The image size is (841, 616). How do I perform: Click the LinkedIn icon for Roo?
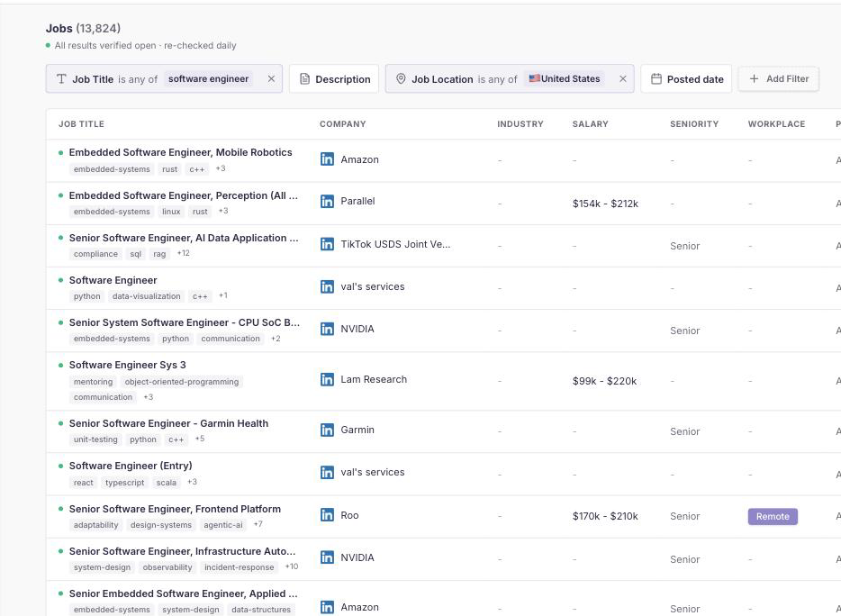[x=327, y=515]
